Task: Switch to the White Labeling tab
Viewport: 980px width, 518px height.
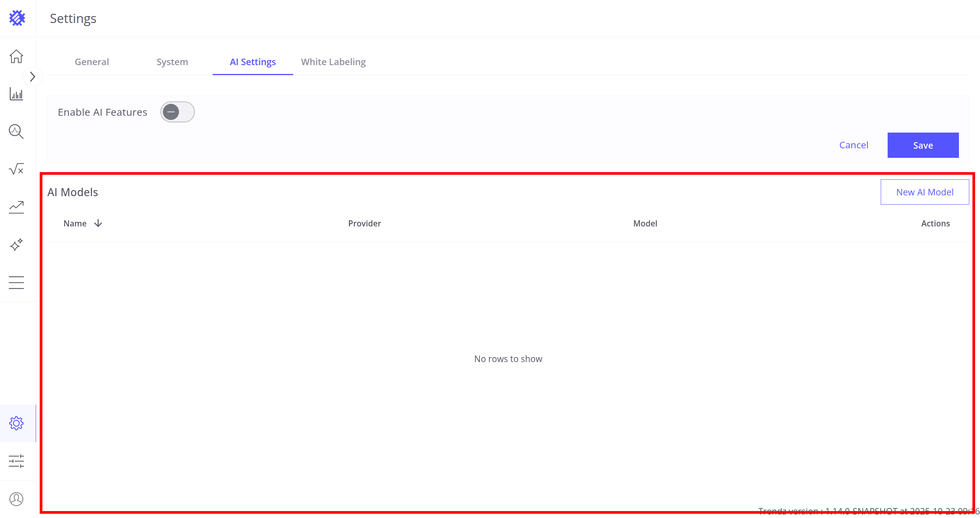Action: (333, 62)
